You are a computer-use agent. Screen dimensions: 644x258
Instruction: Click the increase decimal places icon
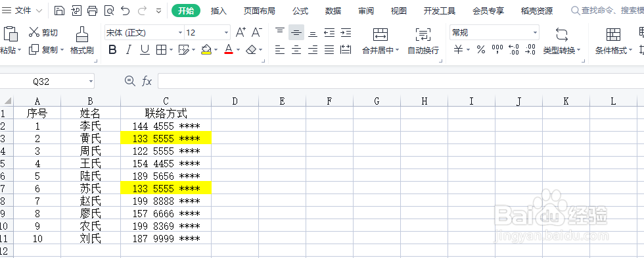coord(514,50)
